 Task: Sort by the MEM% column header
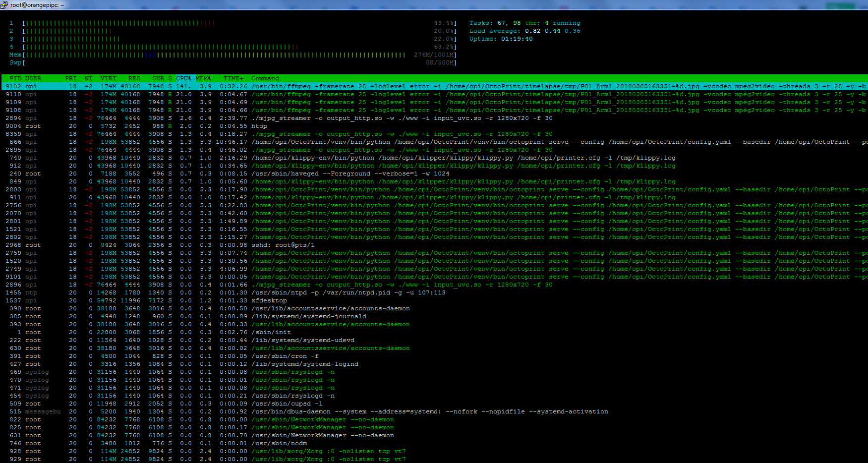(203, 78)
